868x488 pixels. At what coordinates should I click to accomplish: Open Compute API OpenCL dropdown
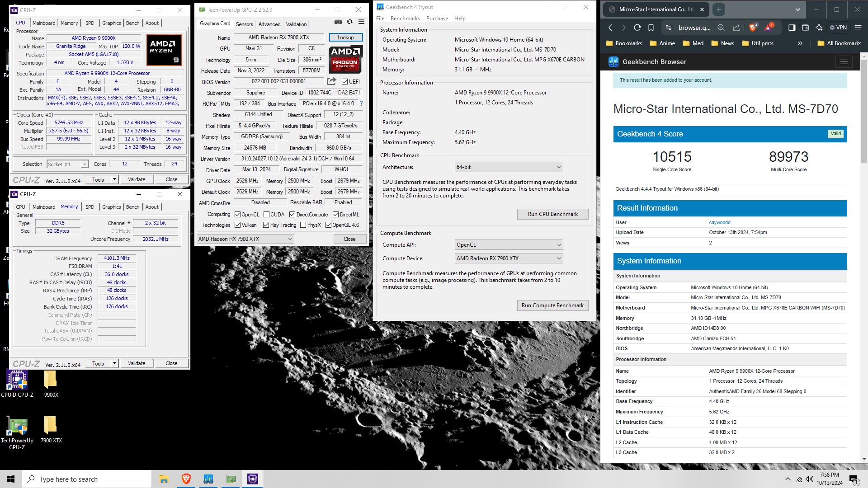click(x=509, y=245)
